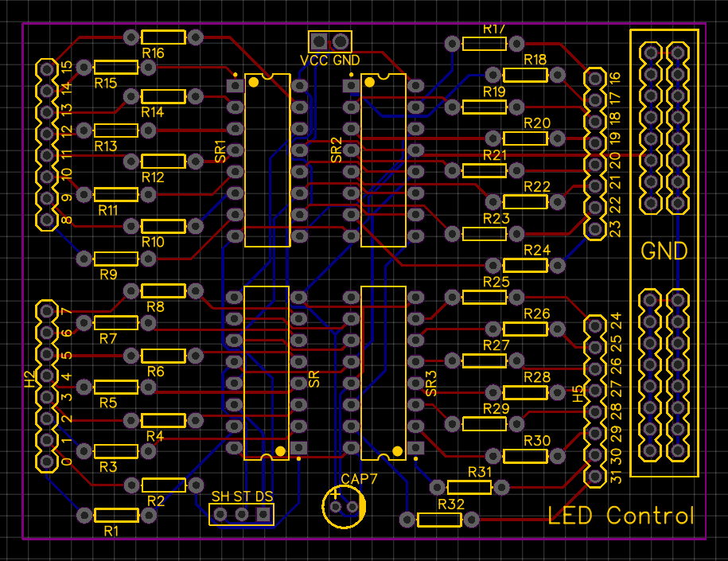Click the R14 silkscreen label
This screenshot has width=728, height=561.
tap(152, 112)
